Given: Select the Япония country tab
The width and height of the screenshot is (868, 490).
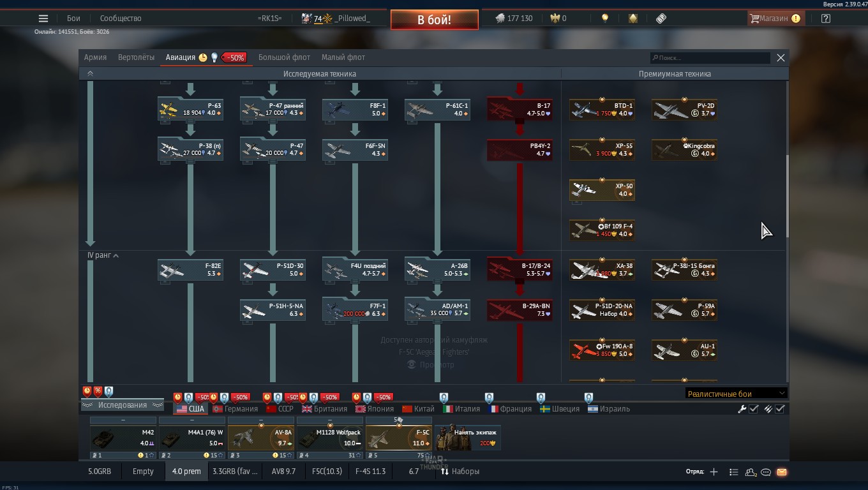Looking at the screenshot, I should coord(375,409).
